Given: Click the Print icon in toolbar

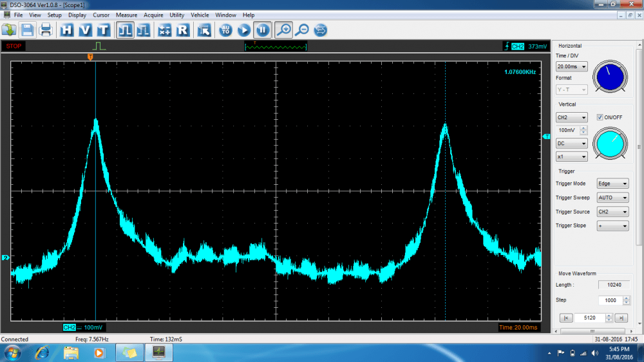Looking at the screenshot, I should (46, 30).
